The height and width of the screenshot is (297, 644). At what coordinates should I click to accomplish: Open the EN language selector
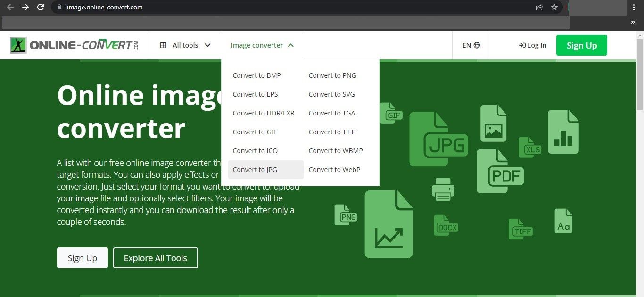point(471,45)
